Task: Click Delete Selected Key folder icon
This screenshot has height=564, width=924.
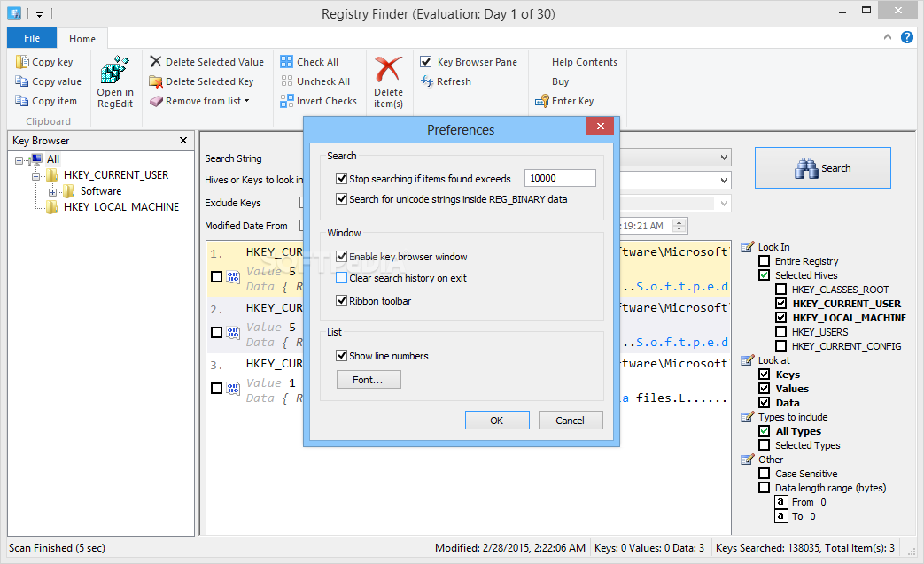Action: pyautogui.click(x=156, y=81)
